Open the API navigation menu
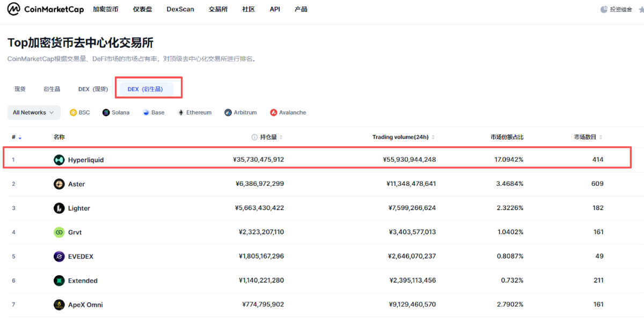The height and width of the screenshot is (318, 644). pyautogui.click(x=275, y=9)
